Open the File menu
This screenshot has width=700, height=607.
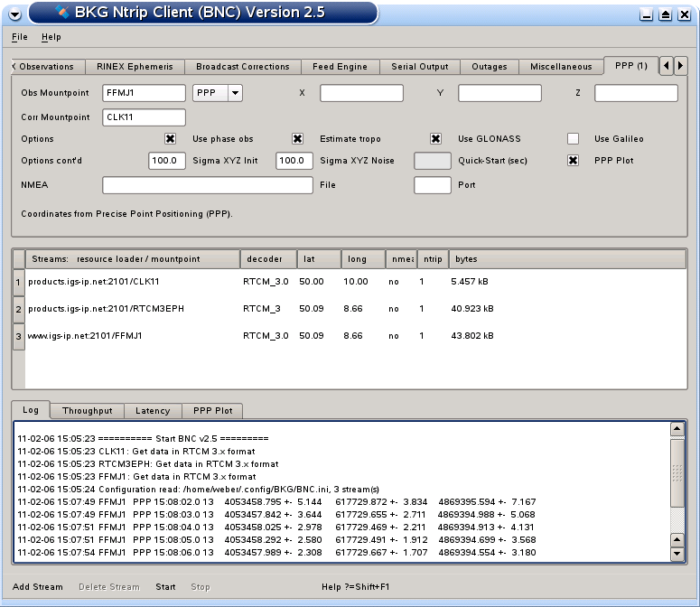20,37
